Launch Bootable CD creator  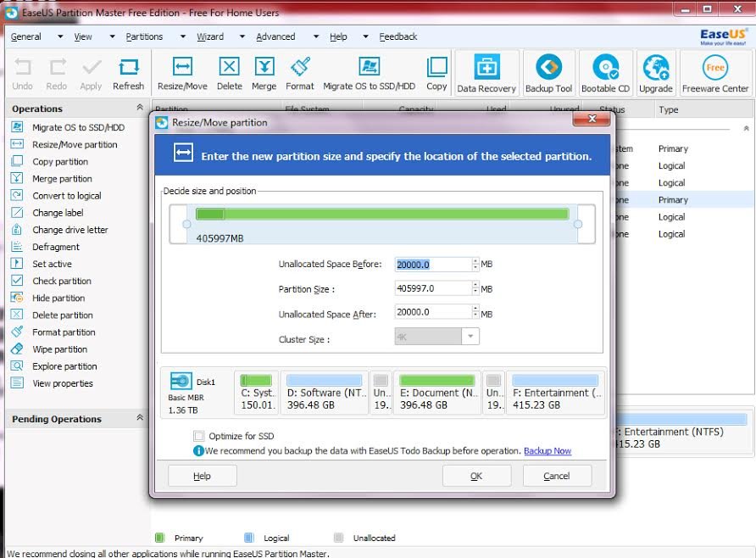[x=606, y=73]
